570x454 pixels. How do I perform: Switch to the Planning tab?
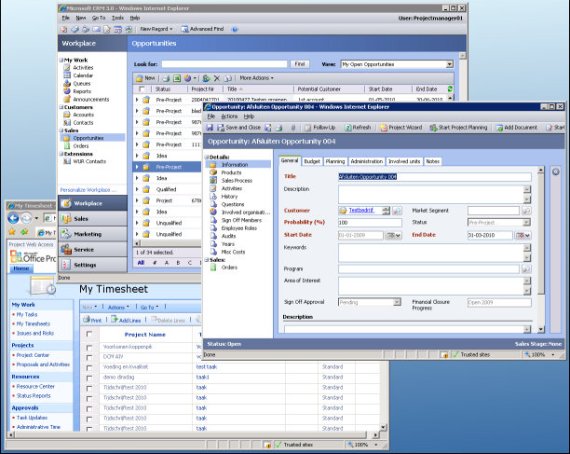click(x=335, y=161)
